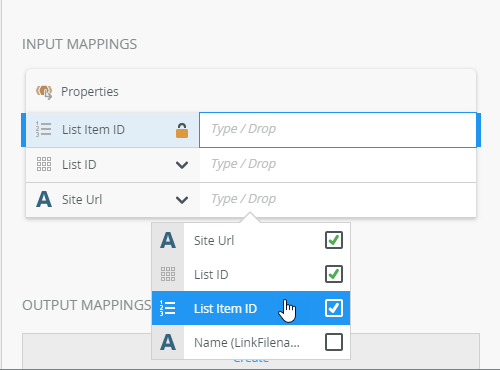This screenshot has width=500, height=370.
Task: Click the letter A icon beside Site Url row
Action: pos(44,199)
